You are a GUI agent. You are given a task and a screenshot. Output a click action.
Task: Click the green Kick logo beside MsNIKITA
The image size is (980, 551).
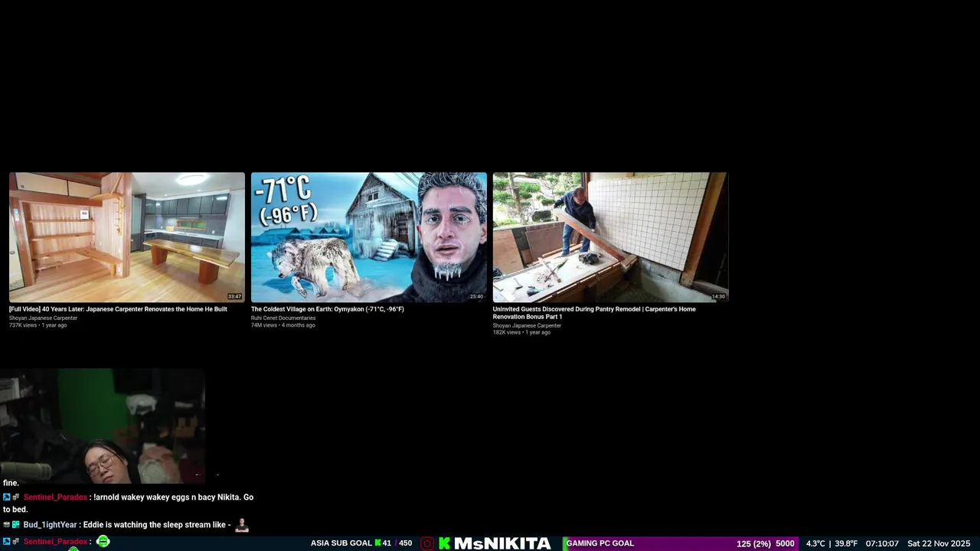tap(444, 543)
